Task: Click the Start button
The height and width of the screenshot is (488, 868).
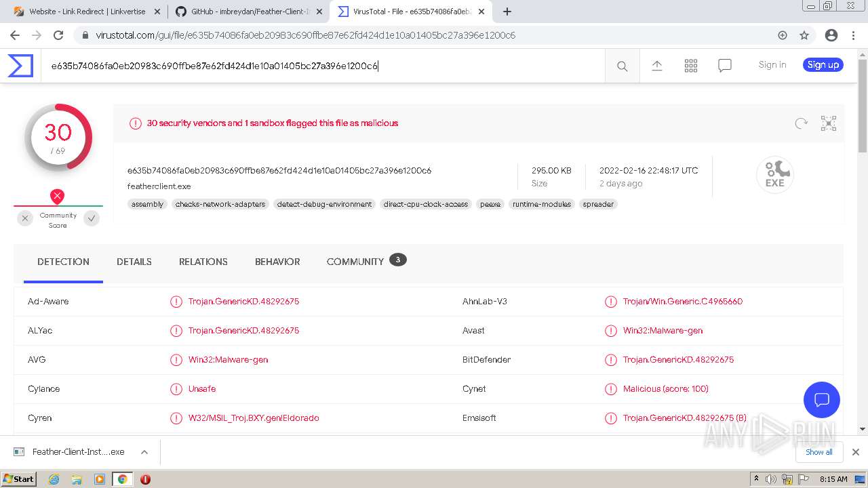Action: [18, 479]
